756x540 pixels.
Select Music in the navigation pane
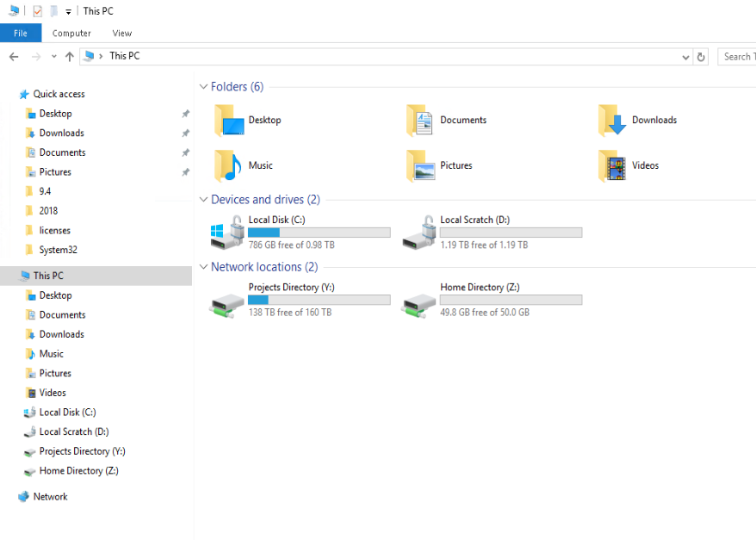pyautogui.click(x=51, y=354)
